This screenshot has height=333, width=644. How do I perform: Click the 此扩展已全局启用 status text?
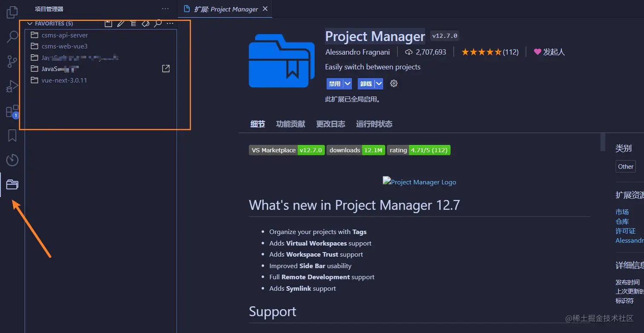353,99
